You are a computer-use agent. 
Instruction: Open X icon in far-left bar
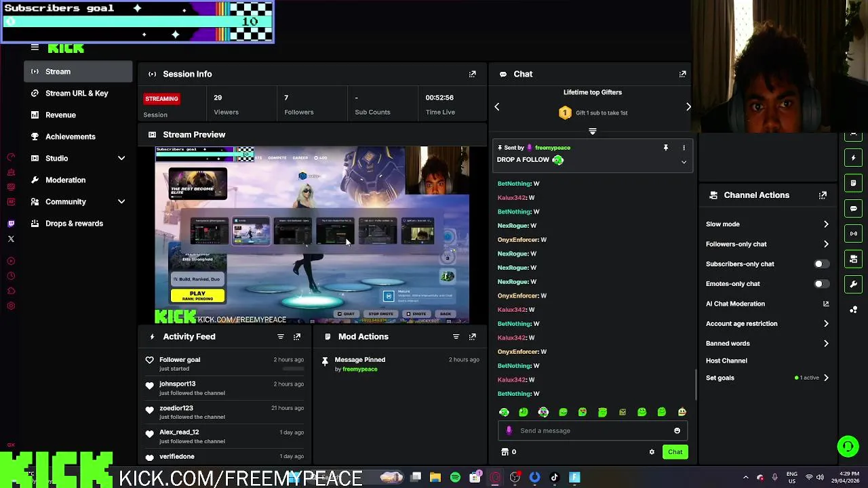coord(11,239)
